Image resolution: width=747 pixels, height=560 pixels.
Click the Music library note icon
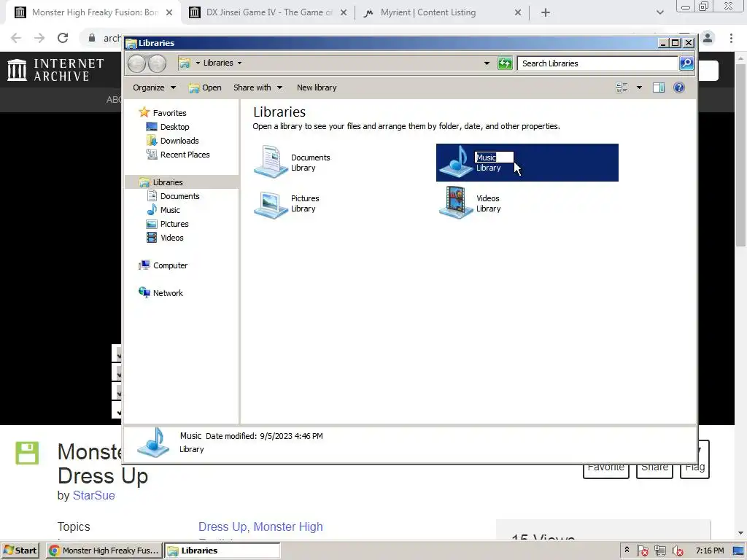tap(456, 161)
